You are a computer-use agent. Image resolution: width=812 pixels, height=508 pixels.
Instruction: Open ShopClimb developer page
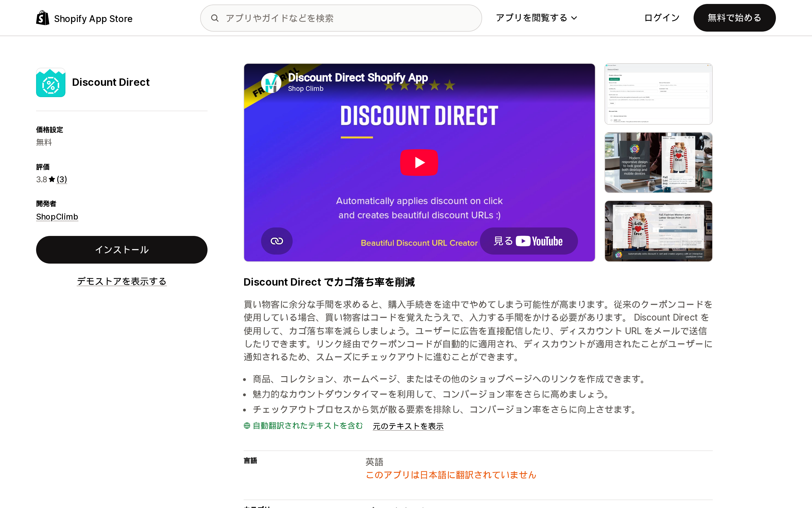point(57,217)
